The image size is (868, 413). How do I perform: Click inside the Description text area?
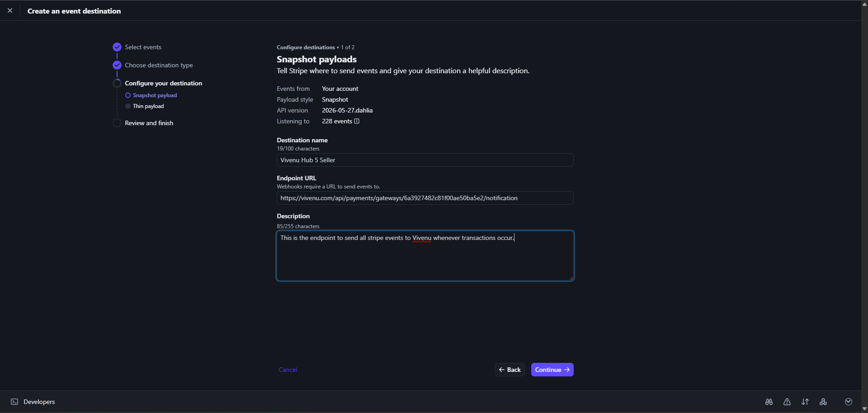coord(425,256)
